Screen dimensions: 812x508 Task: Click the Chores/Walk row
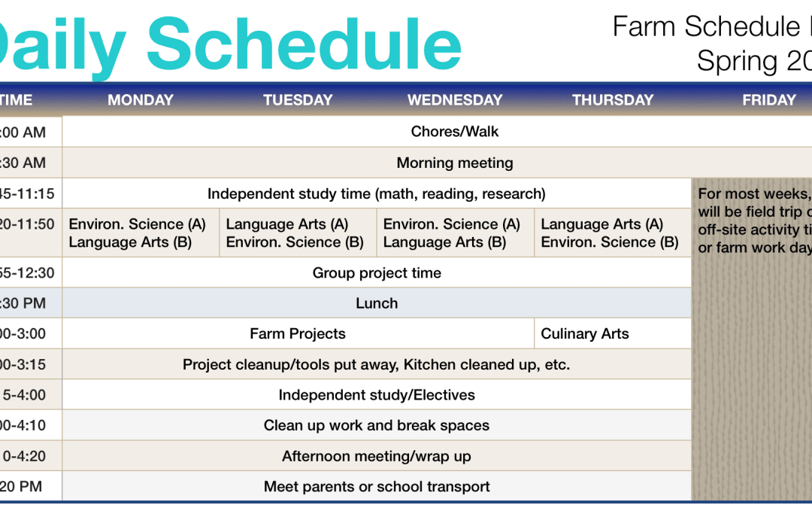coord(455,132)
